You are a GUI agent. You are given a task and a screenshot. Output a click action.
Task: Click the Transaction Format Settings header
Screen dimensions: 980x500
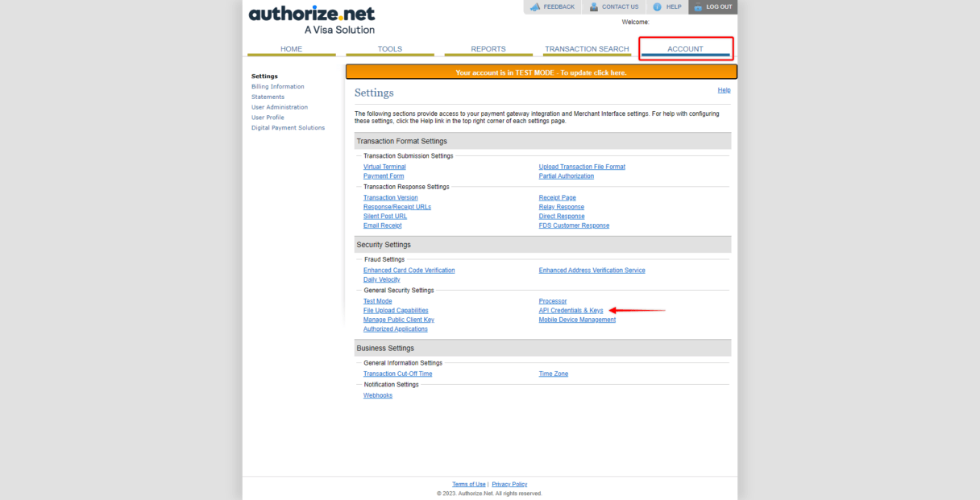coord(542,141)
